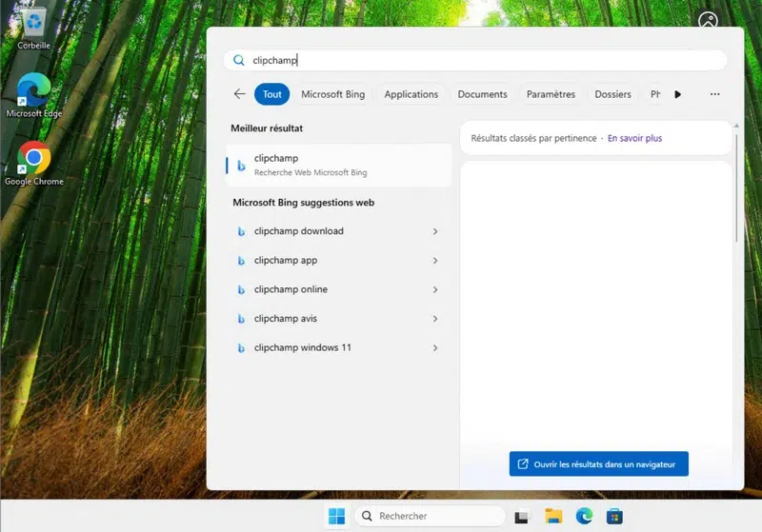Open Microsoft Edge desktop shortcut
762x532 pixels.
click(x=34, y=92)
